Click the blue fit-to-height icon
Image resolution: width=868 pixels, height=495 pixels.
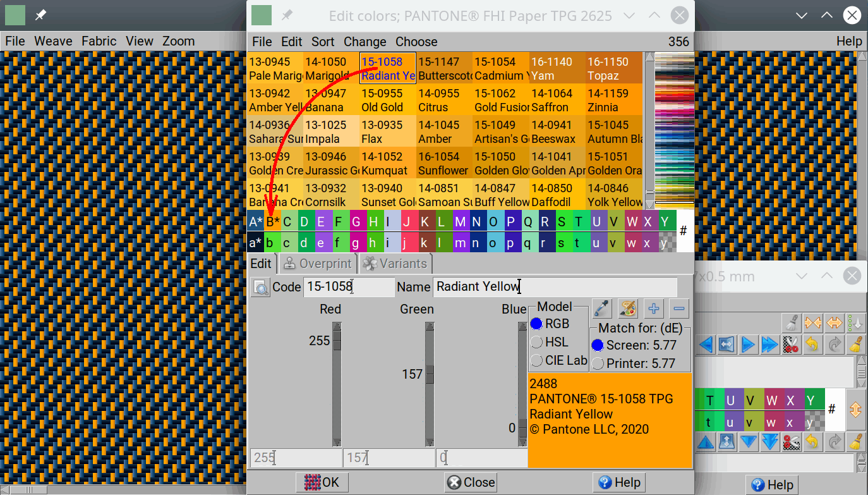726,441
